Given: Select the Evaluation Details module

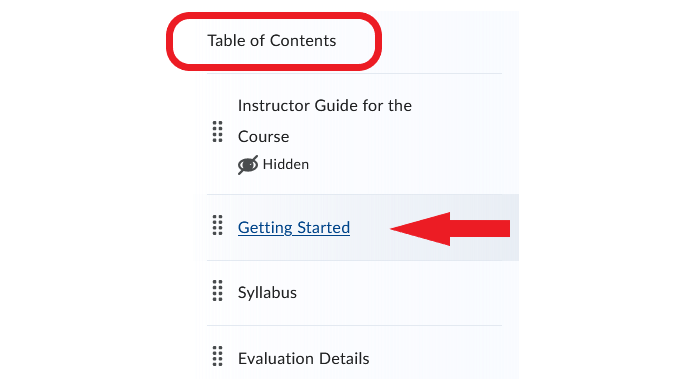Looking at the screenshot, I should pos(304,359).
